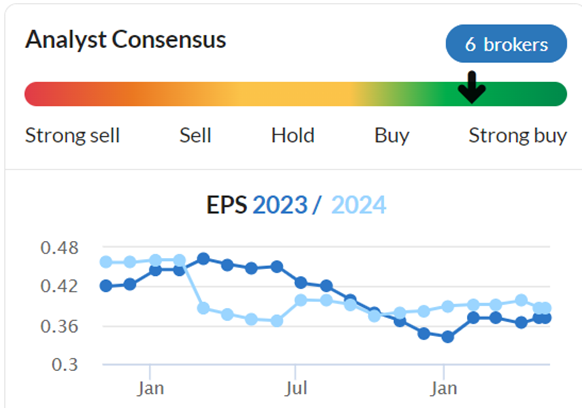
Task: Click the Analyst Consensus heading
Action: point(125,40)
